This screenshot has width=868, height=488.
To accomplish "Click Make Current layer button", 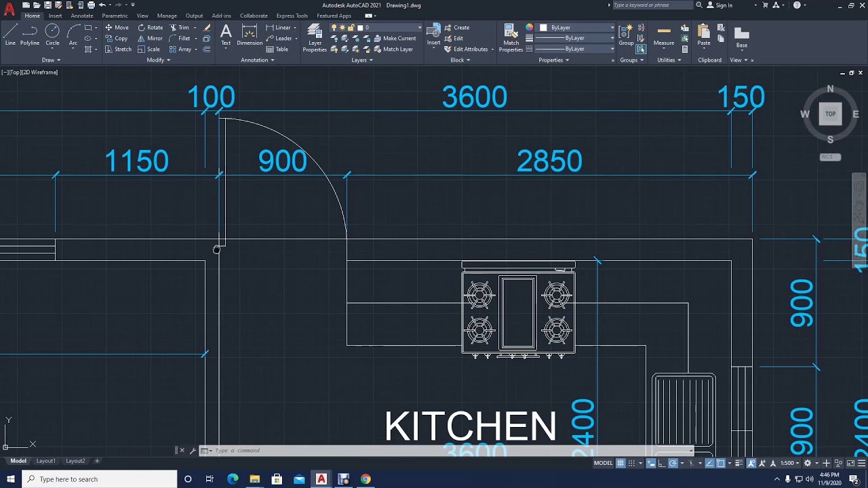I will [395, 39].
